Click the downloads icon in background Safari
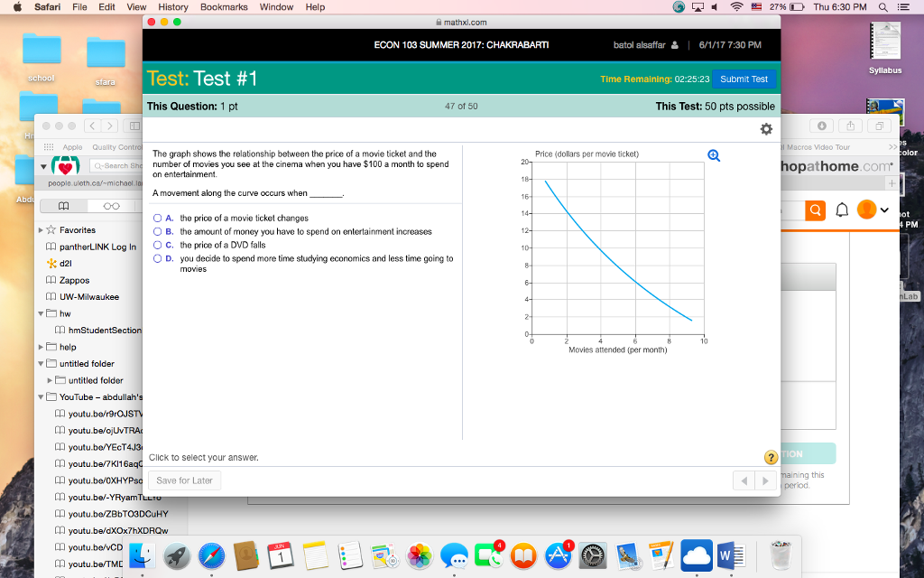Image resolution: width=924 pixels, height=578 pixels. tap(821, 126)
